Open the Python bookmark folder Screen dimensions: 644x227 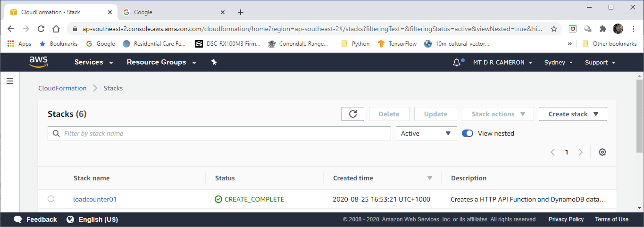pyautogui.click(x=355, y=44)
